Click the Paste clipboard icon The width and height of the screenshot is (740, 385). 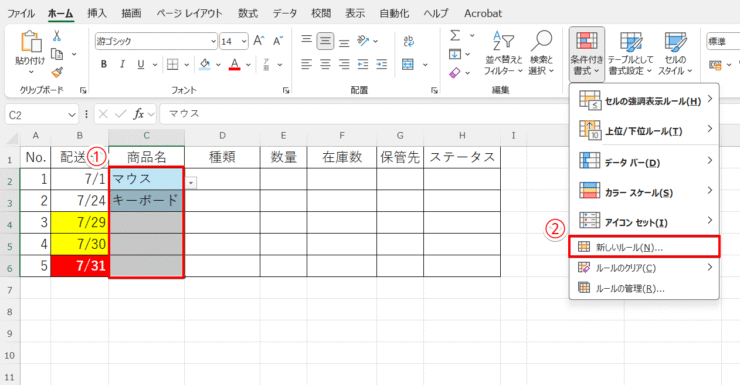pyautogui.click(x=31, y=42)
